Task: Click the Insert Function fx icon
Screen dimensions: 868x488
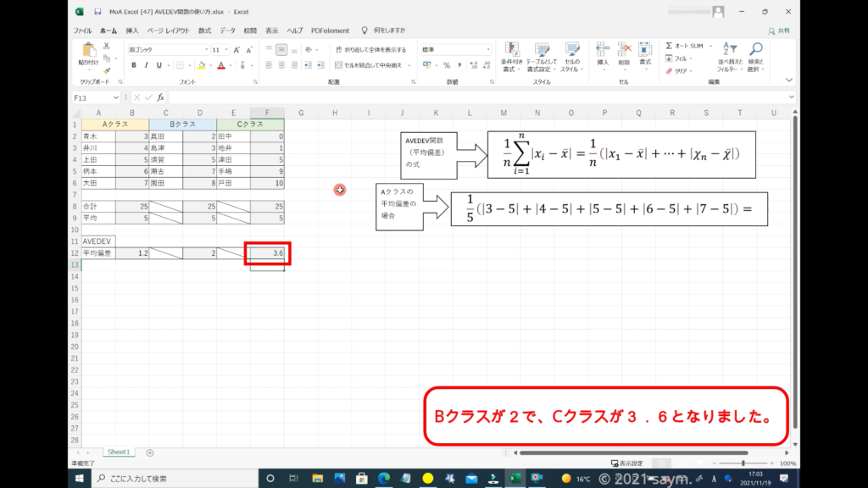Action: click(x=160, y=97)
